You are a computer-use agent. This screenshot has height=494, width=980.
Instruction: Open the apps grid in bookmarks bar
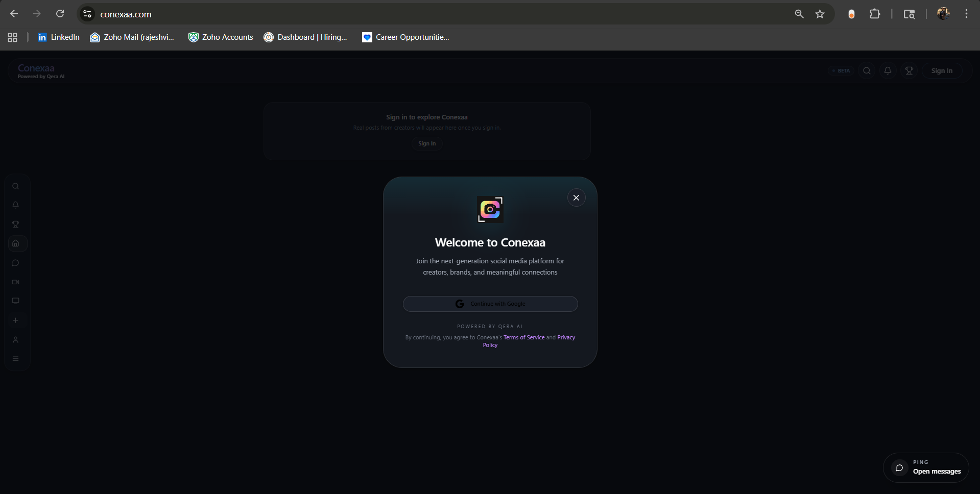coord(13,37)
